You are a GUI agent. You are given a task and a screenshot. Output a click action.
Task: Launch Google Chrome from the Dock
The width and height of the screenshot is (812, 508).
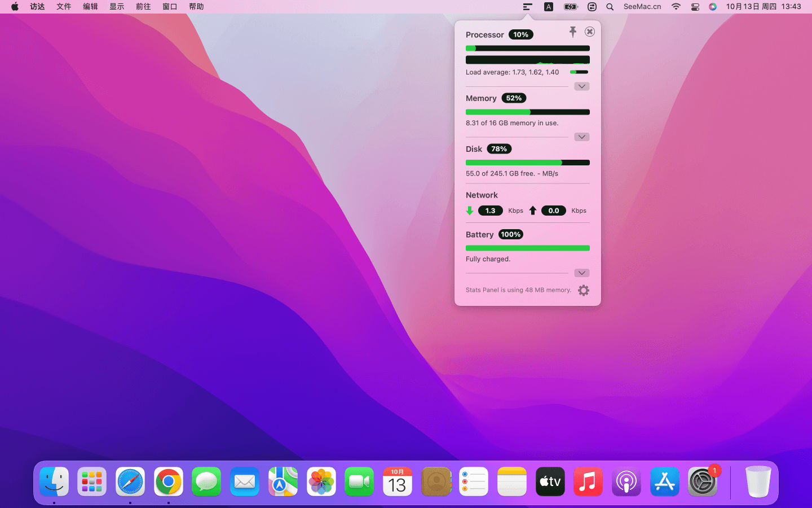pos(168,482)
